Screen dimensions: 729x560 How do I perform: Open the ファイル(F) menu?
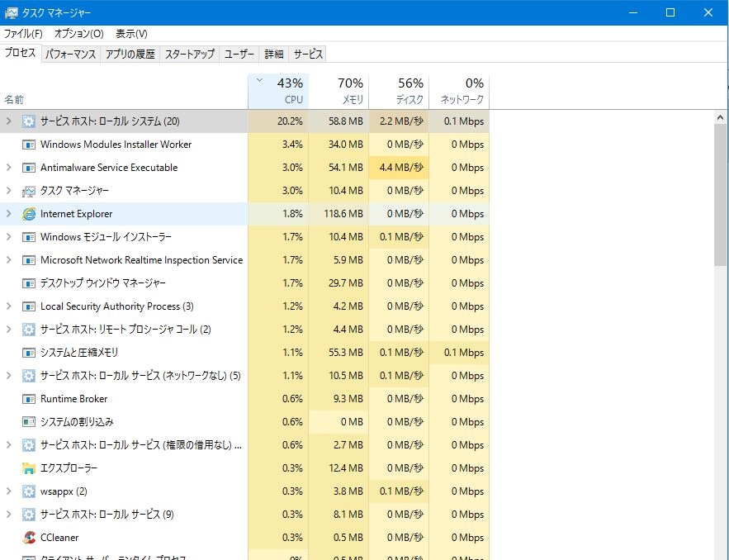coord(23,34)
